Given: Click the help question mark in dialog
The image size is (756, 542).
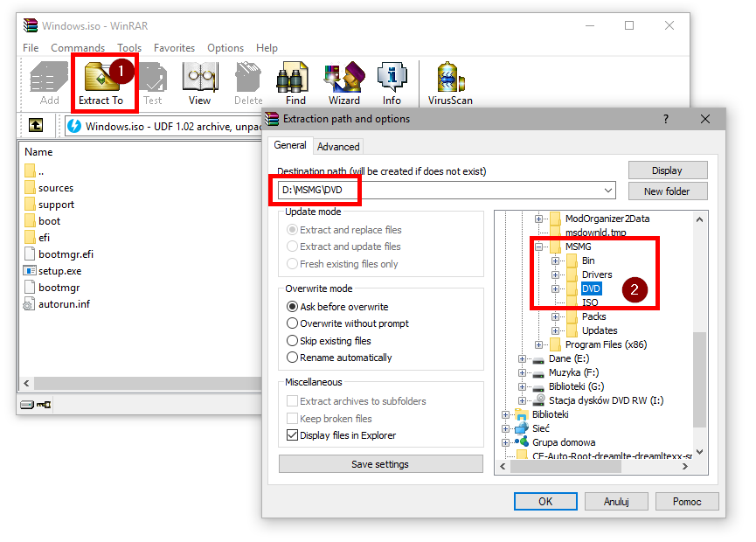Looking at the screenshot, I should (666, 119).
